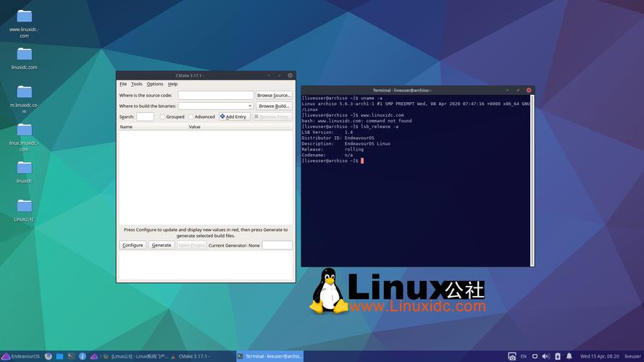The width and height of the screenshot is (644, 362).
Task: Enable the Grouped checkbox
Action: (163, 117)
